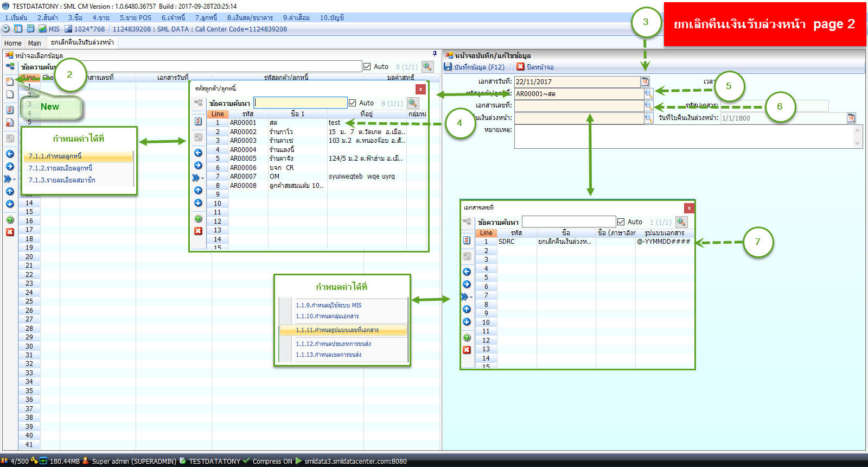
Task: Click move up arrow in main list sidebar
Action: [x=10, y=191]
